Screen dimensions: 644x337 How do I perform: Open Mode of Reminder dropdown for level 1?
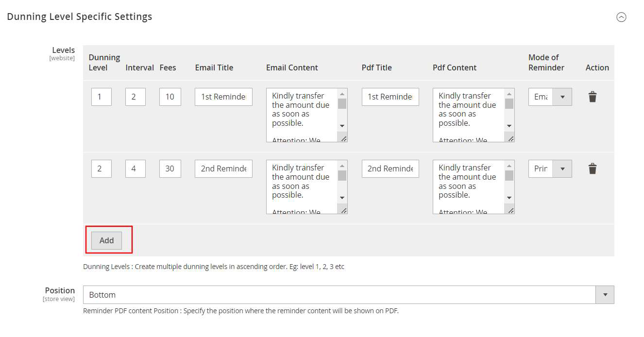click(550, 97)
